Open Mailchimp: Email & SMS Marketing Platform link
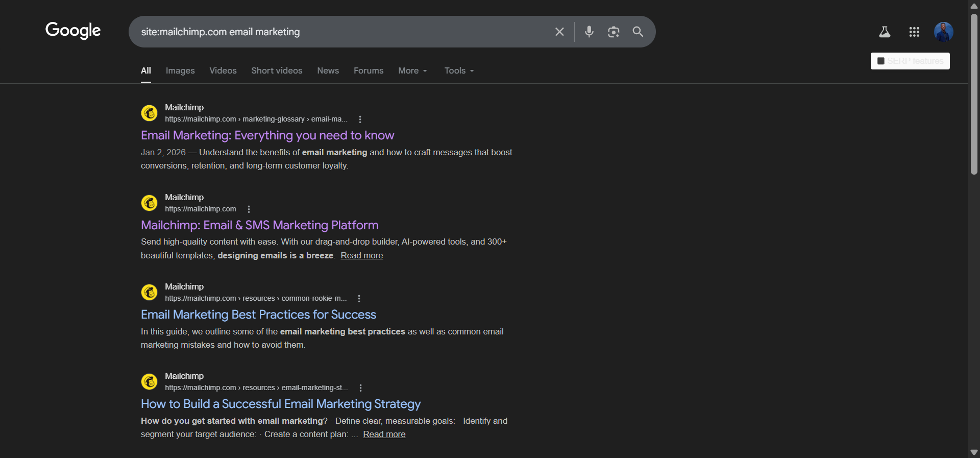This screenshot has width=980, height=458. tap(260, 225)
